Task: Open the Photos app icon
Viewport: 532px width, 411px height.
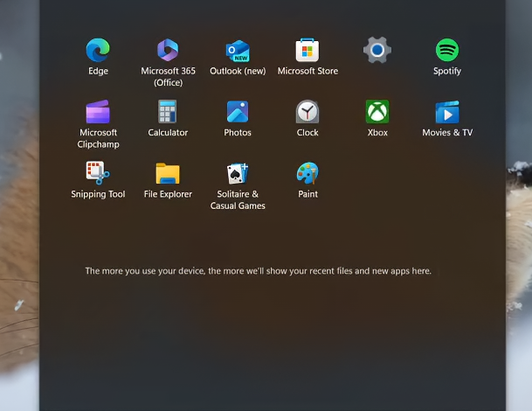Action: tap(238, 111)
